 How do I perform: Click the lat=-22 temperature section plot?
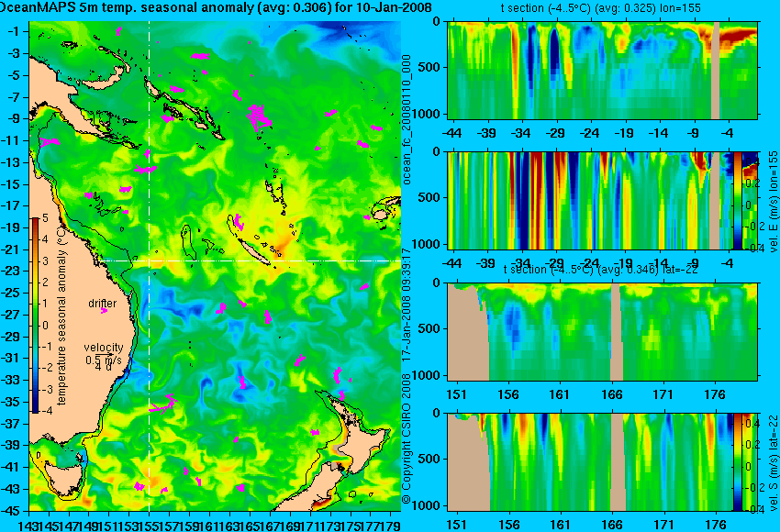(602, 332)
